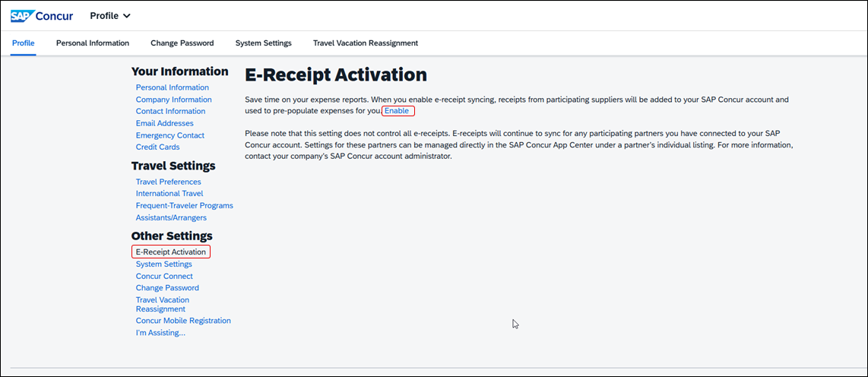Open the Concur Connect link
Screen dimensions: 868x377
pos(164,276)
